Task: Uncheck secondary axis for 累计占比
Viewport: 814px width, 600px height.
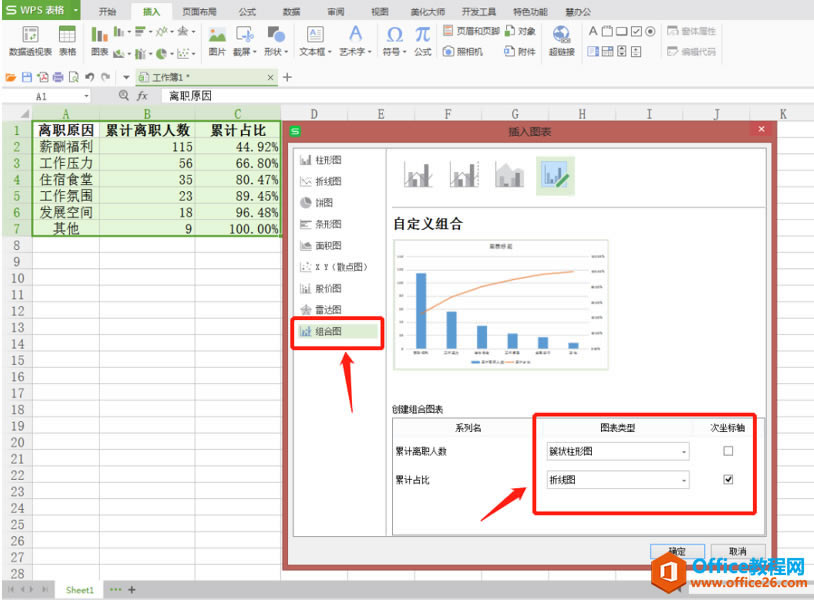Action: (728, 479)
